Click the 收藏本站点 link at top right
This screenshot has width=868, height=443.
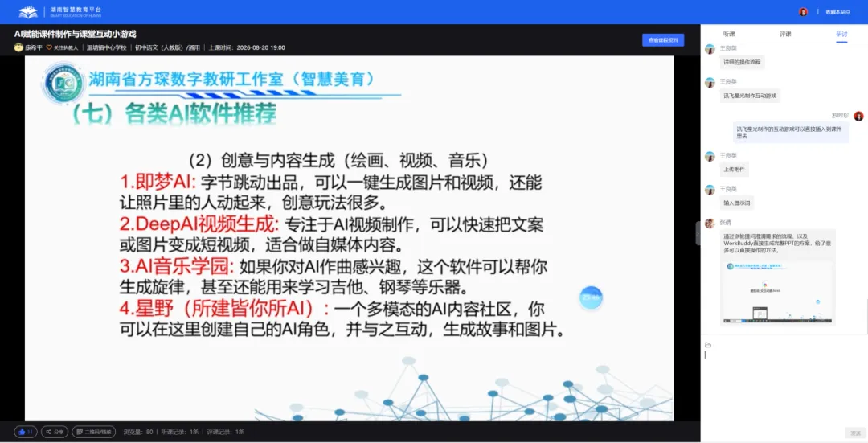point(837,11)
